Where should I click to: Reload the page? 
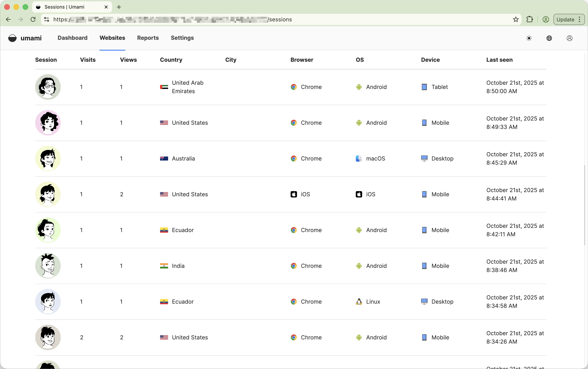pyautogui.click(x=33, y=20)
